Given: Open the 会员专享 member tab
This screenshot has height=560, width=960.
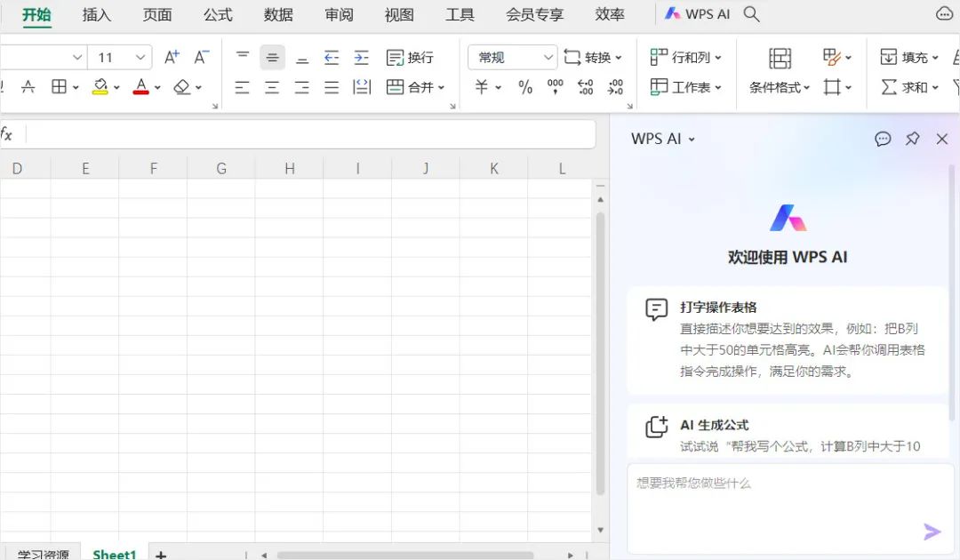Looking at the screenshot, I should pyautogui.click(x=534, y=15).
